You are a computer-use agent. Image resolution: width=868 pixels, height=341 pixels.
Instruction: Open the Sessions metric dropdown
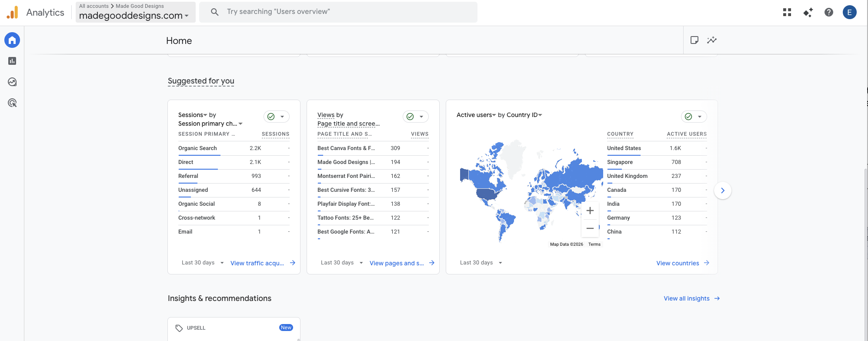[x=193, y=115]
